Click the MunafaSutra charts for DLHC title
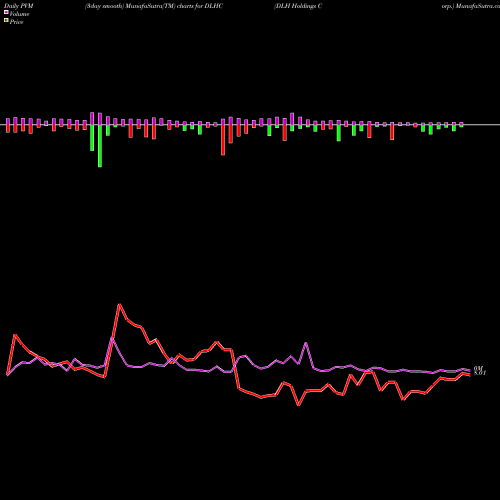Viewport: 500px width, 500px height. [x=154, y=6]
